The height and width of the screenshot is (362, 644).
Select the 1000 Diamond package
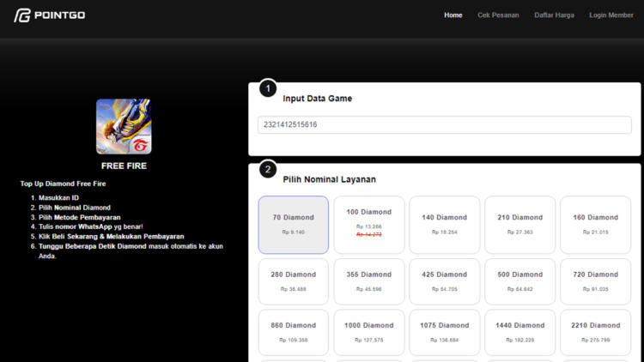368,332
